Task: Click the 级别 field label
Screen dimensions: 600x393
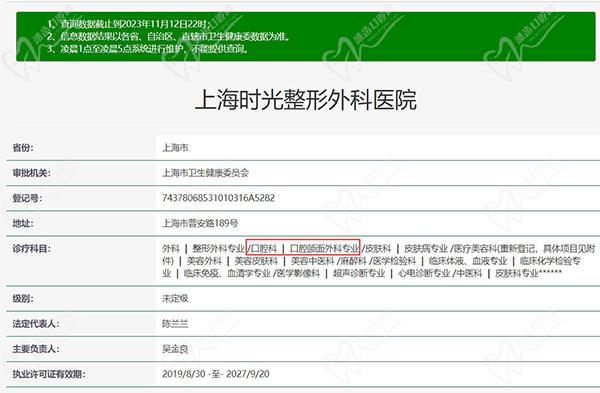Action: coord(23,298)
